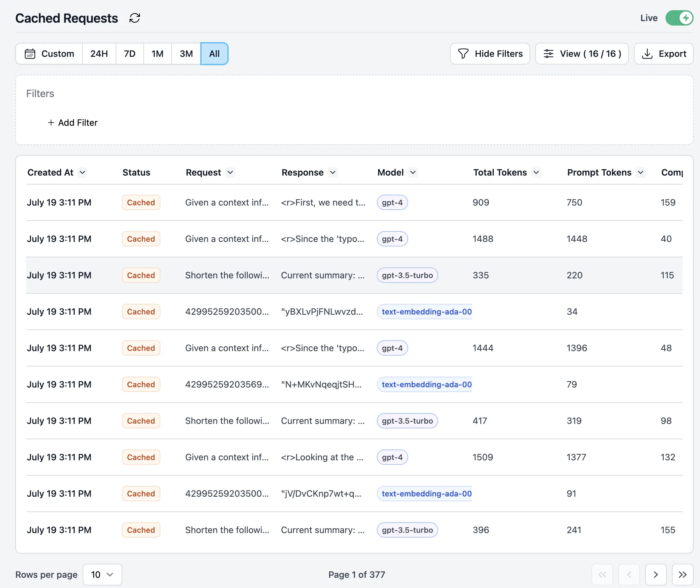Open the Model column dropdown
This screenshot has height=588, width=700.
point(413,172)
